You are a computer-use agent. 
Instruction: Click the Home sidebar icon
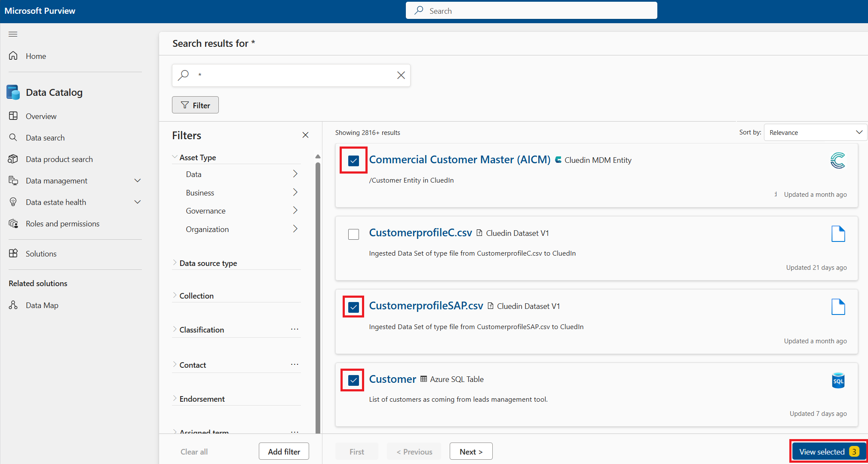[13, 55]
